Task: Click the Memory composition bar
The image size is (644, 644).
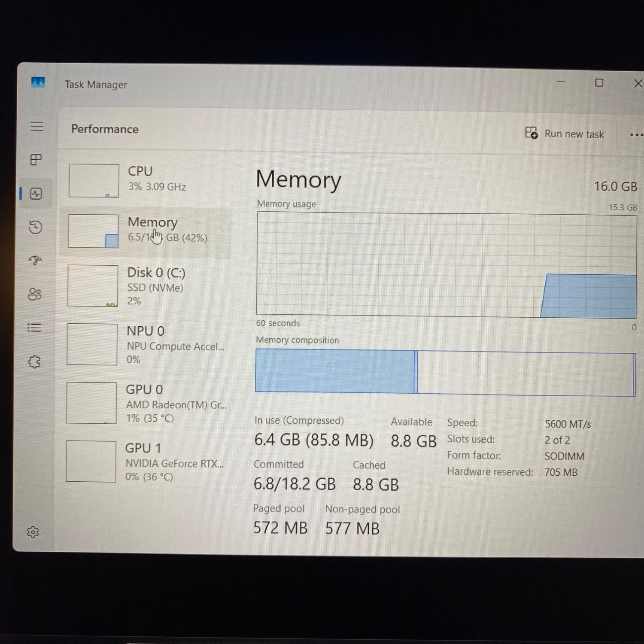Action: tap(445, 373)
